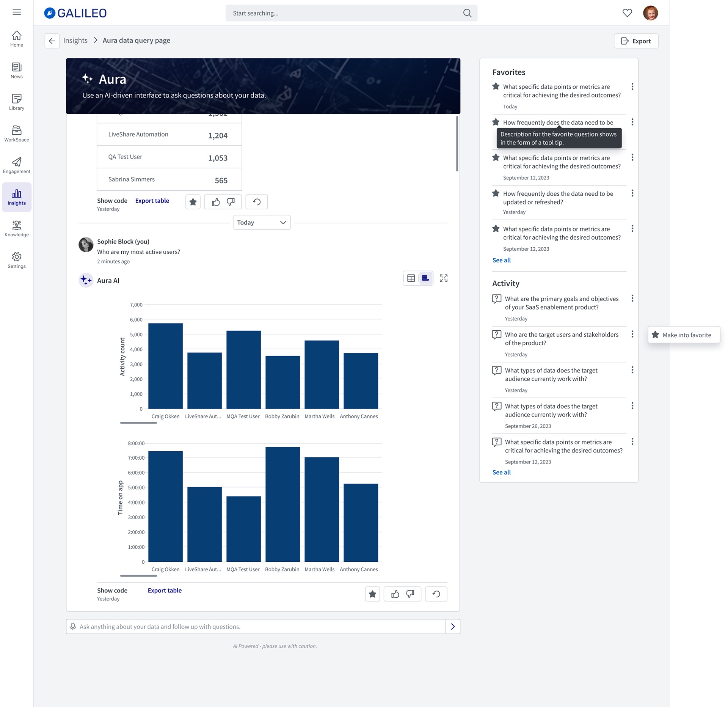Screen dimensions: 728x707
Task: Thumbs down the bar chart answer
Action: tap(410, 594)
